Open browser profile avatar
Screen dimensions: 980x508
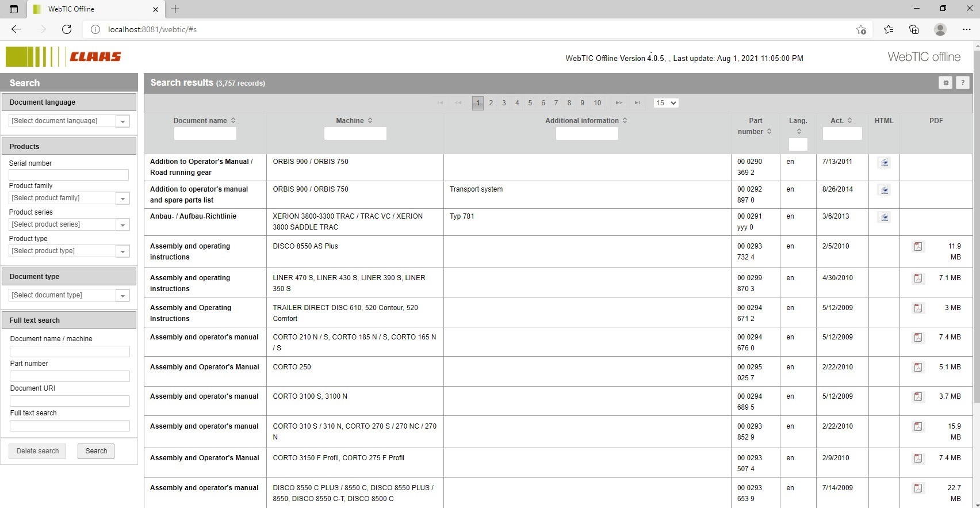point(940,29)
